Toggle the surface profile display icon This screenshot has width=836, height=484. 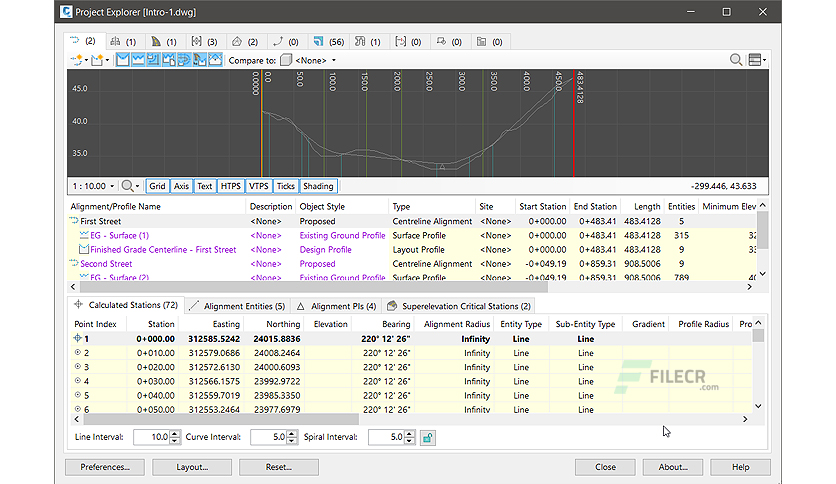tap(138, 60)
